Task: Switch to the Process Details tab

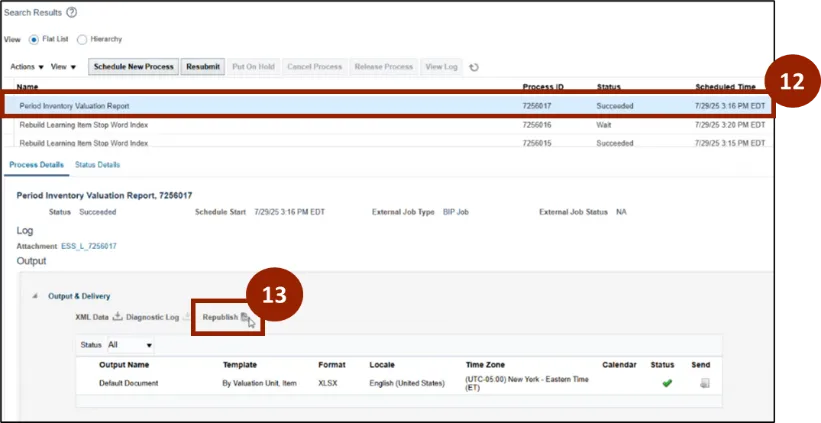Action: (36, 164)
